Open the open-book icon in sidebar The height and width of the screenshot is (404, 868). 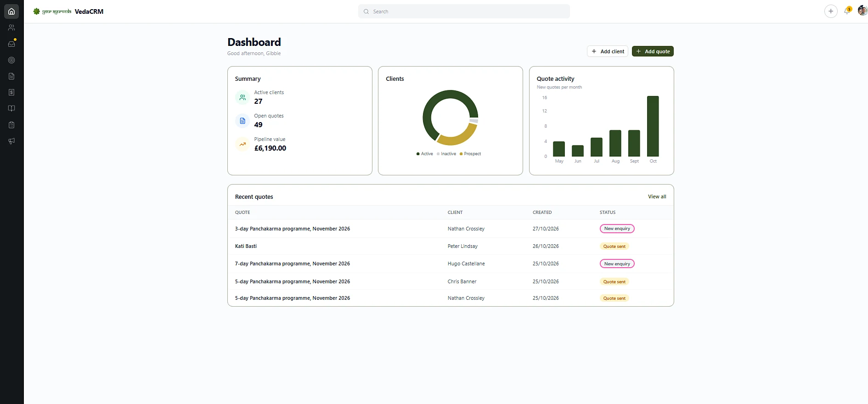coord(11,108)
